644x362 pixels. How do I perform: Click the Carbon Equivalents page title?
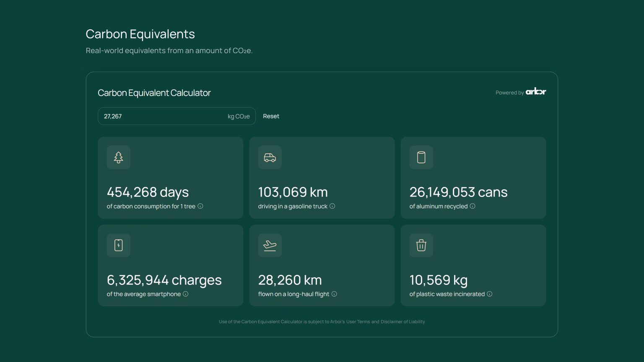pyautogui.click(x=140, y=34)
